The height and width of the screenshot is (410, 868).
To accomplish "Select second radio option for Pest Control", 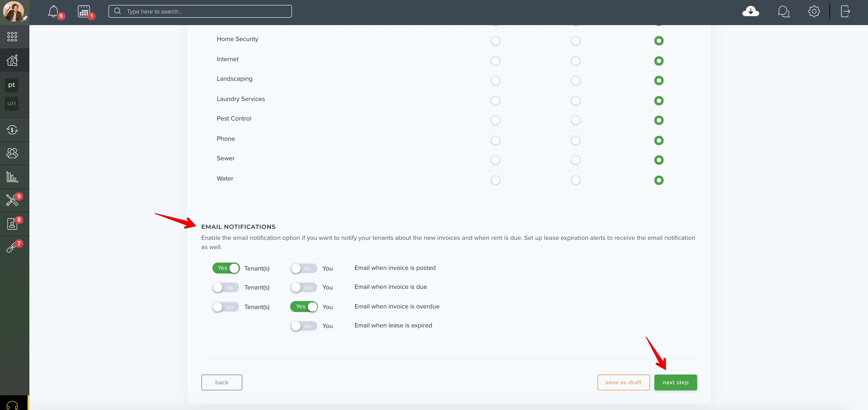I will pos(575,120).
